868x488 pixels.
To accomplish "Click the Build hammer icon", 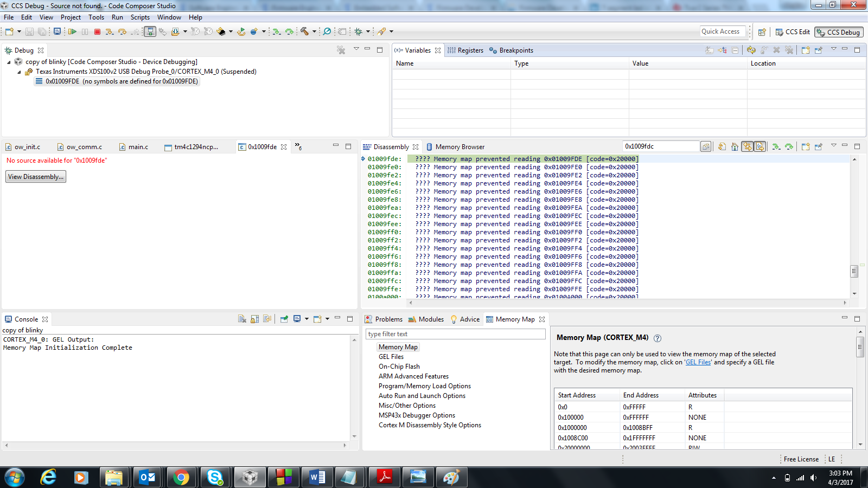I will click(x=304, y=32).
